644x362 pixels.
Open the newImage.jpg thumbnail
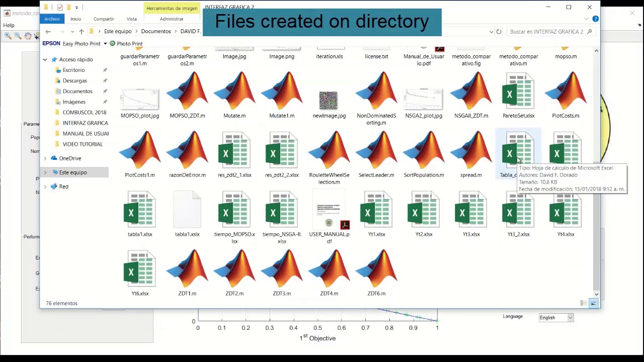[x=329, y=100]
